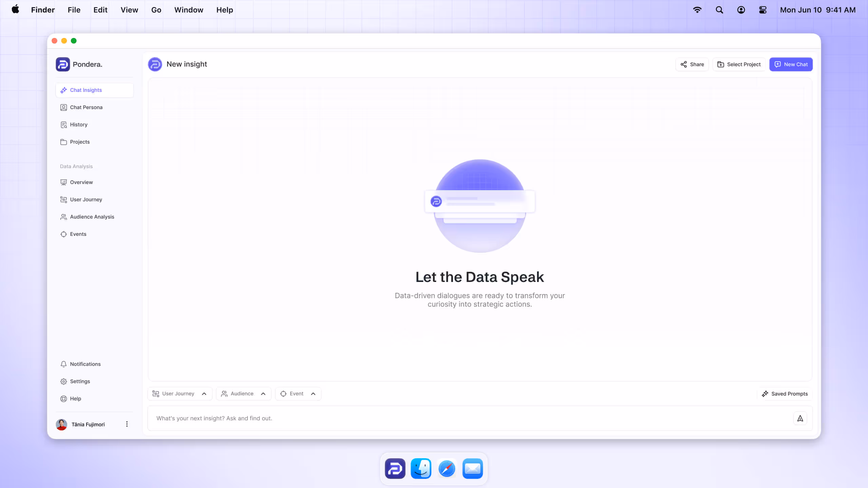Click the Pondera logo in the sidebar
The width and height of the screenshot is (868, 488).
pyautogui.click(x=63, y=64)
